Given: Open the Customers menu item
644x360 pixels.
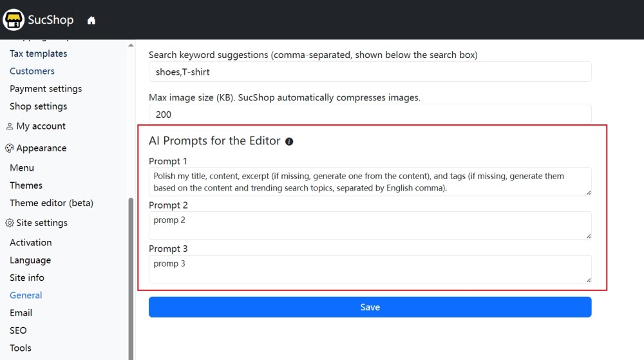Looking at the screenshot, I should pyautogui.click(x=32, y=71).
